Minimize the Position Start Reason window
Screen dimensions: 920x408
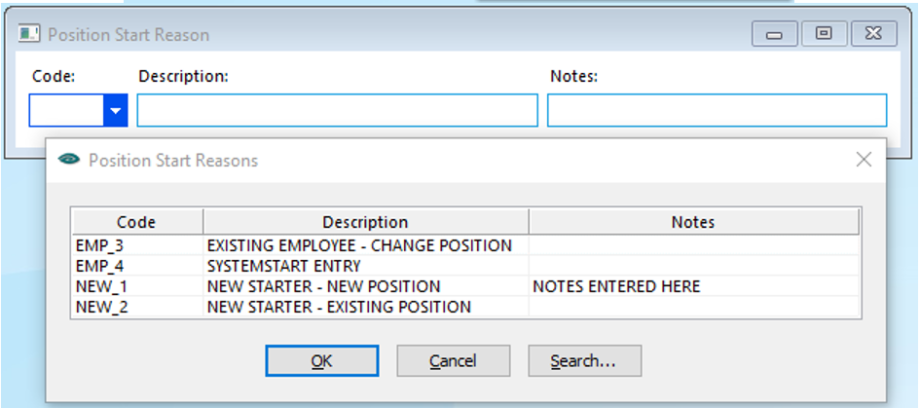774,34
